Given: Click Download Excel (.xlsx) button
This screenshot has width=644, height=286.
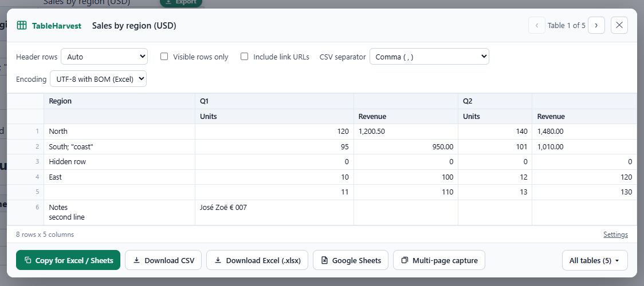Looking at the screenshot, I should click(x=257, y=260).
